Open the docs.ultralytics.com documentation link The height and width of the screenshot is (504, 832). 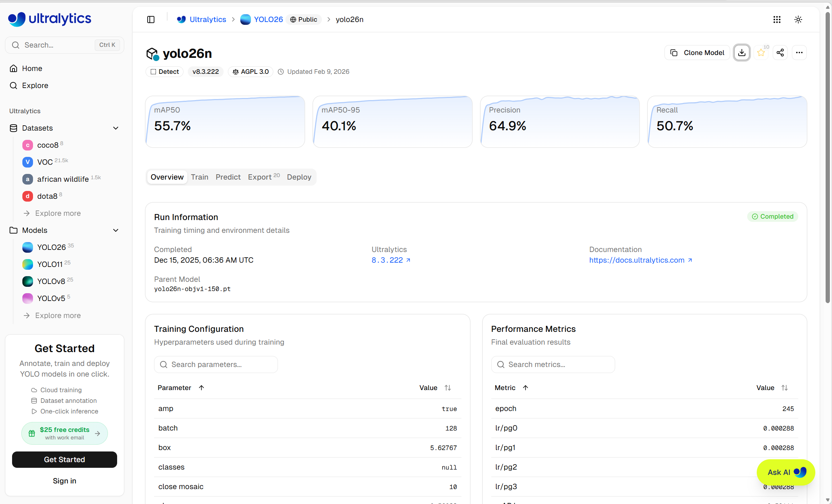641,260
